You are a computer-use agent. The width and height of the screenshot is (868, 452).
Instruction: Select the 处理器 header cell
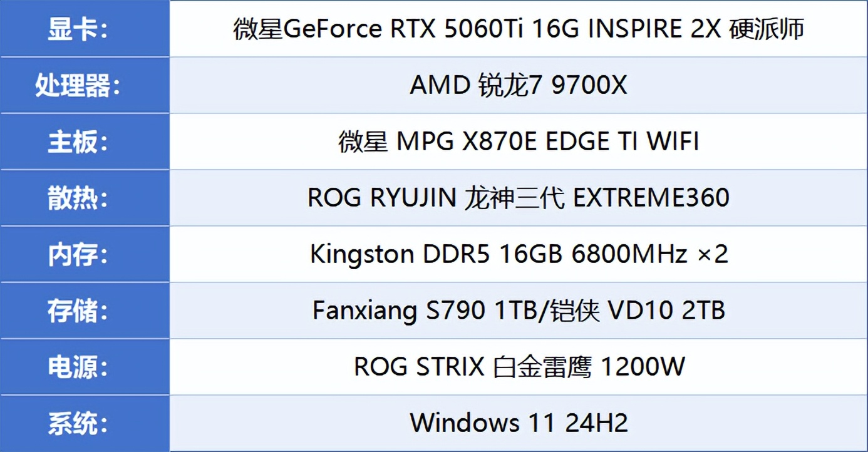click(x=85, y=85)
